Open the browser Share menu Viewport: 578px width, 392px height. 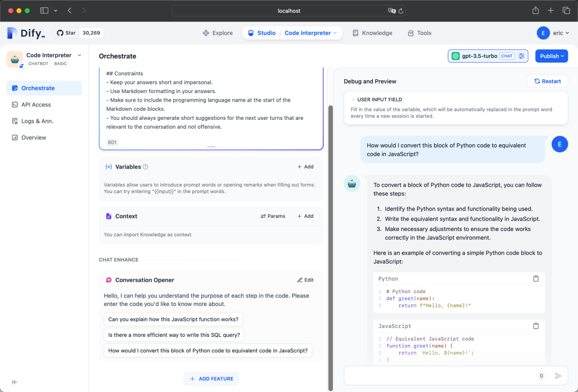pyautogui.click(x=536, y=11)
